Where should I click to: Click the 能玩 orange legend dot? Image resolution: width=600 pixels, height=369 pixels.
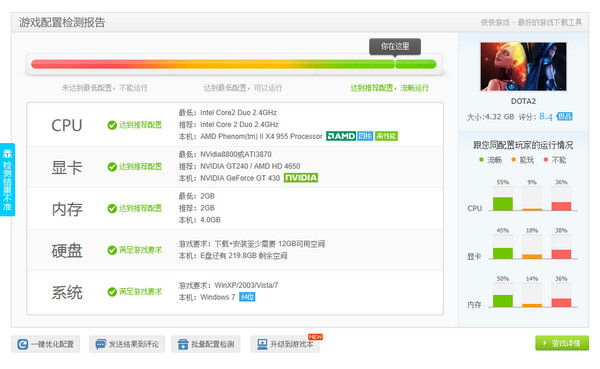514,160
